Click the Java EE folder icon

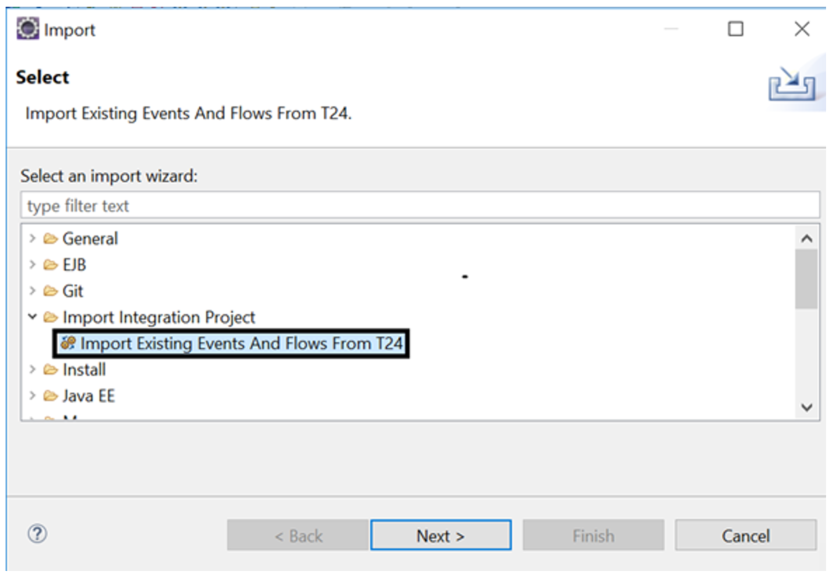point(50,396)
